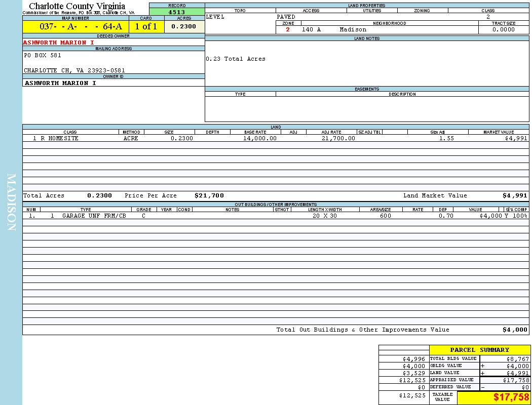Select the PO BOX 581 mailing address line
Image resolution: width=532 pixels, height=405 pixels.
tap(43, 56)
